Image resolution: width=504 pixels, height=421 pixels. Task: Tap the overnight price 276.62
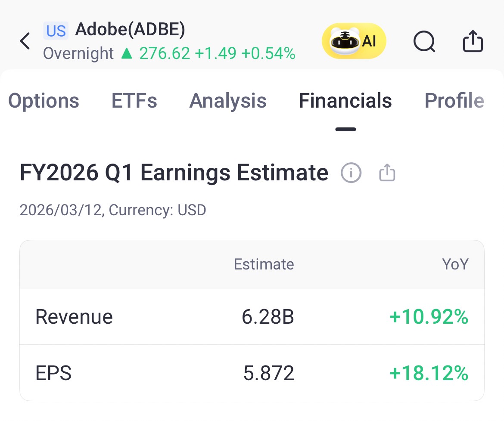click(165, 53)
